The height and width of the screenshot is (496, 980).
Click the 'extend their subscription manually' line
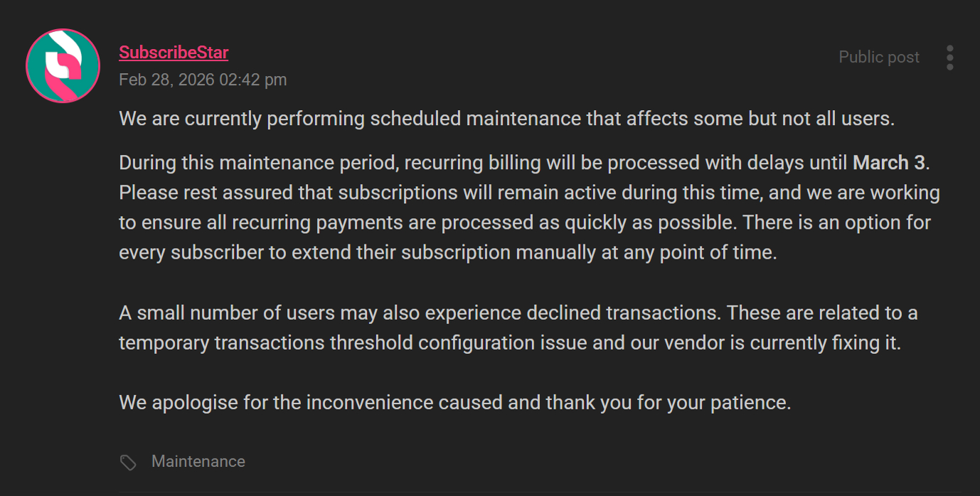[447, 252]
